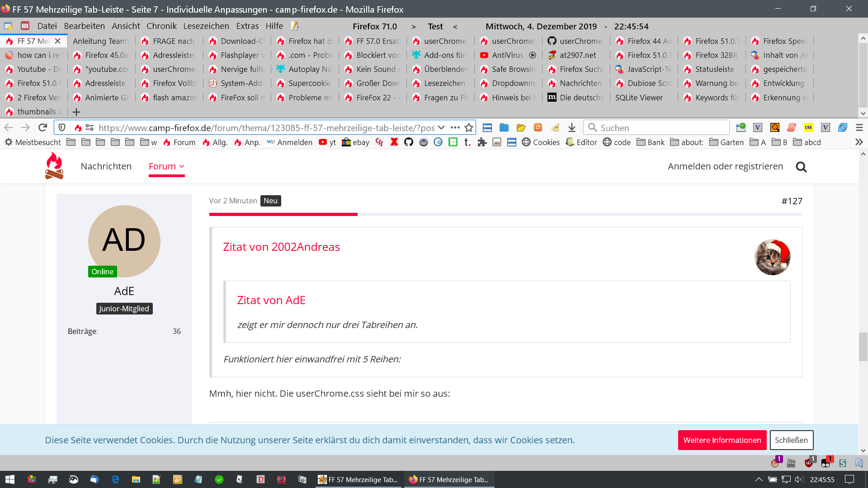
Task: Open the Chronik menu
Action: (161, 26)
